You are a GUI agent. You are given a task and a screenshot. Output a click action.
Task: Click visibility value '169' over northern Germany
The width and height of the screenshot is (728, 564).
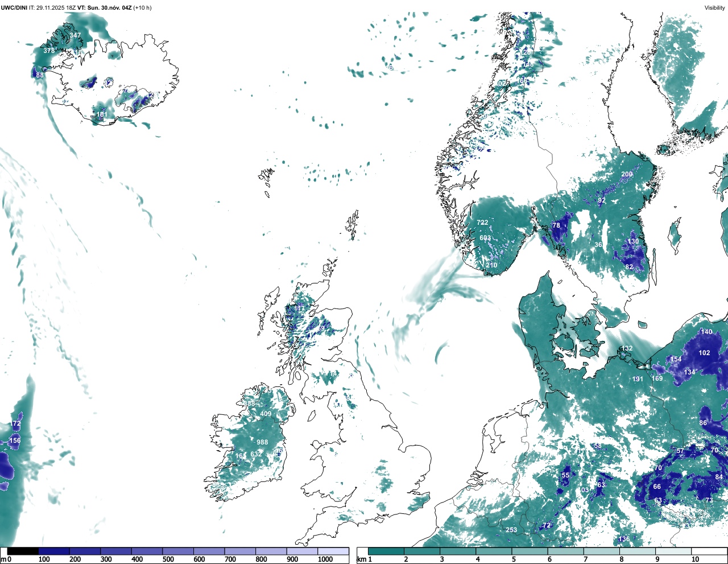[x=657, y=378]
